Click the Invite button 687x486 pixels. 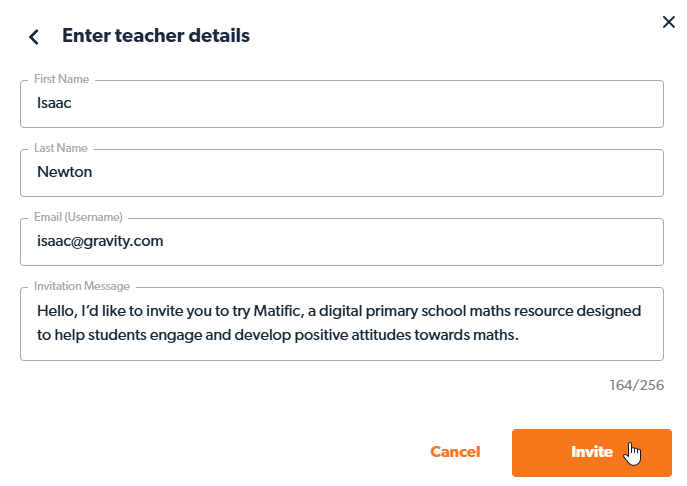591,452
